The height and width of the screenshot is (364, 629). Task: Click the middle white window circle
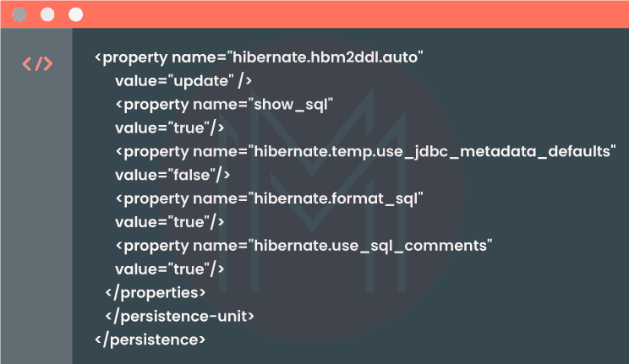[x=47, y=14]
